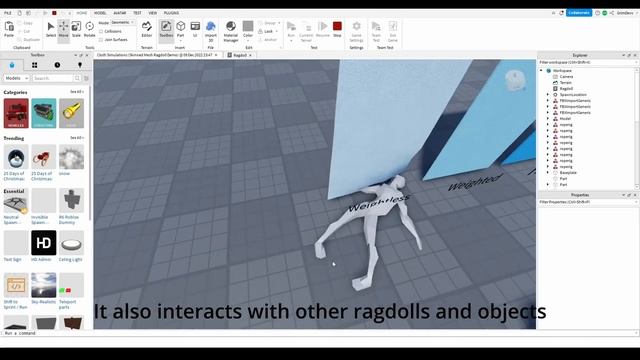Open the Models category dropdown in Toolbox

[x=16, y=78]
